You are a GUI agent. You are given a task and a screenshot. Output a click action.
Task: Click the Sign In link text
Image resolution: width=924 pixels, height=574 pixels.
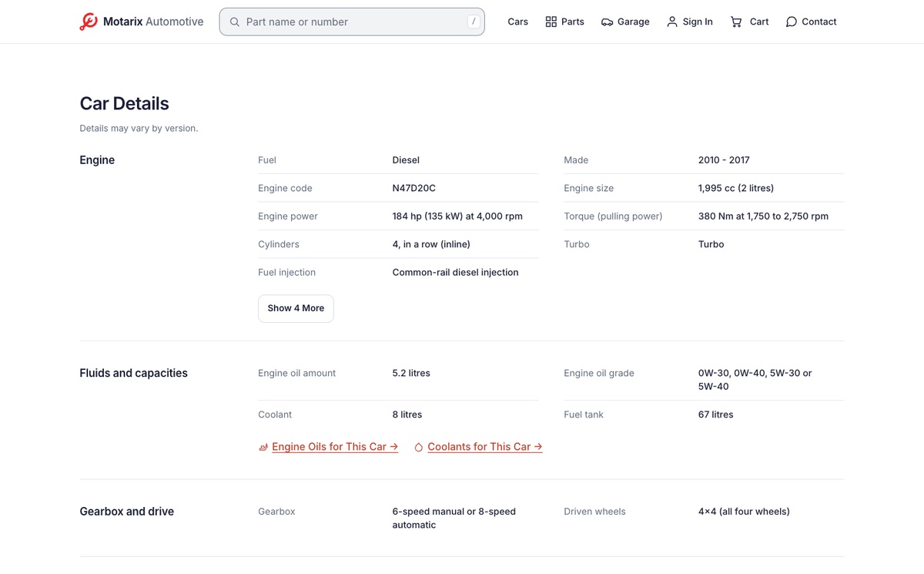point(698,22)
